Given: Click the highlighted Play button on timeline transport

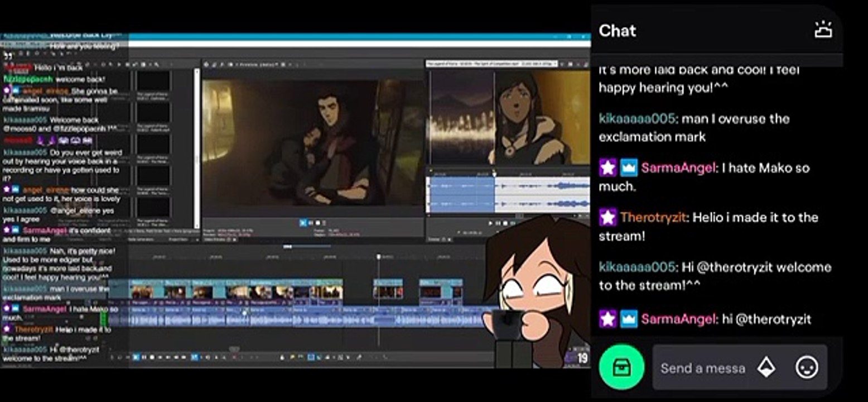Looking at the screenshot, I should click(x=136, y=357).
